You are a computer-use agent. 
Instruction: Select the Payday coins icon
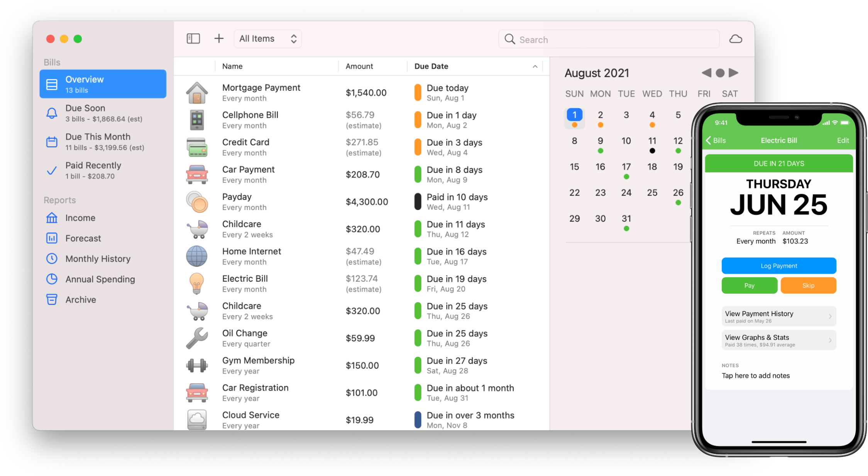pos(197,202)
